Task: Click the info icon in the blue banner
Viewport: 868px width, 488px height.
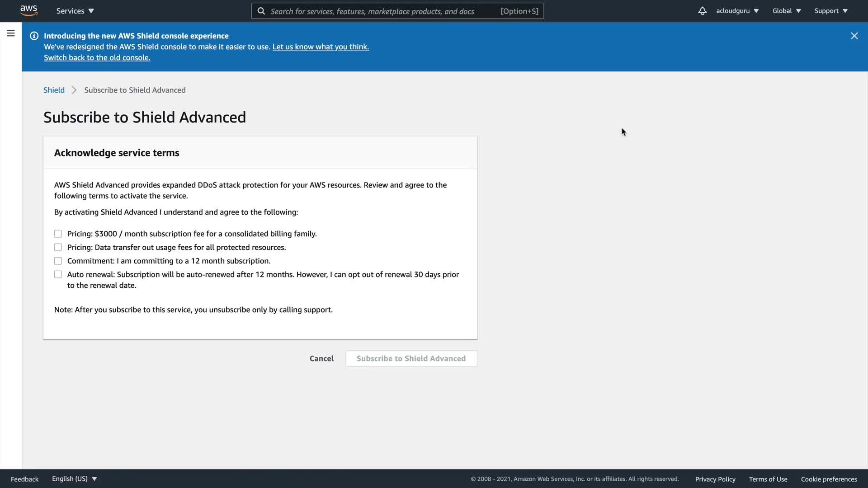Action: (x=34, y=36)
